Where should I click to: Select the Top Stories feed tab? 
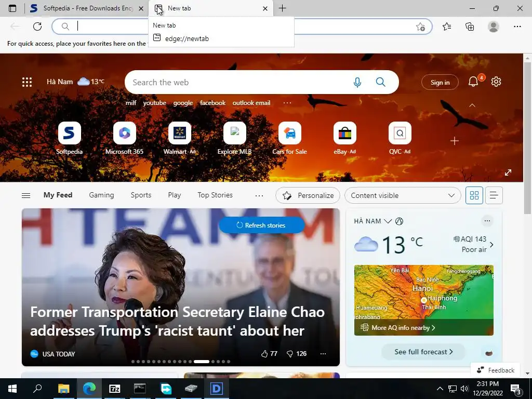(x=215, y=195)
